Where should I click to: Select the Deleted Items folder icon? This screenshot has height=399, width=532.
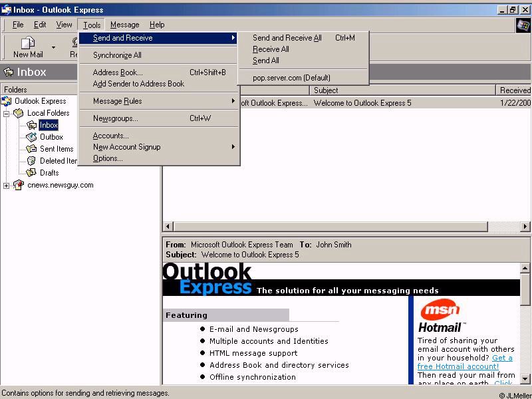coord(31,161)
